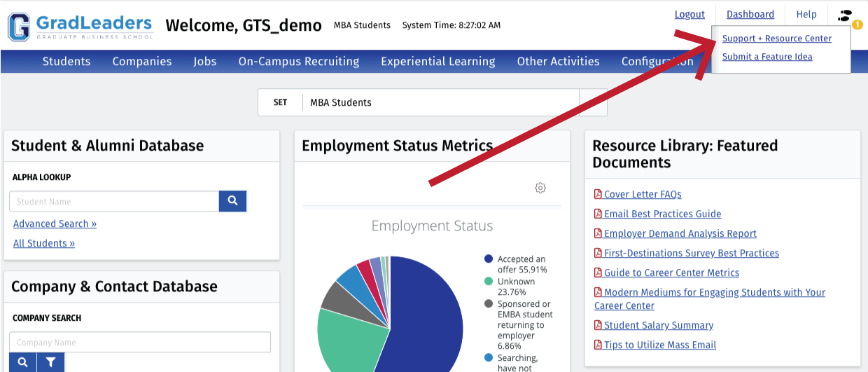
Task: Click PDF icon beside Employer Demand Analysis Report
Action: (598, 233)
